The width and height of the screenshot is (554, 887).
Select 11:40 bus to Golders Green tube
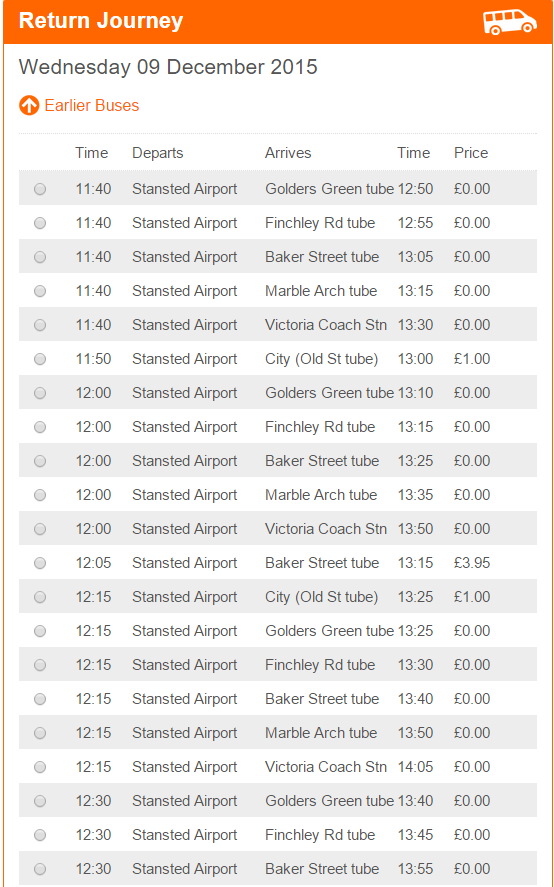(x=40, y=189)
